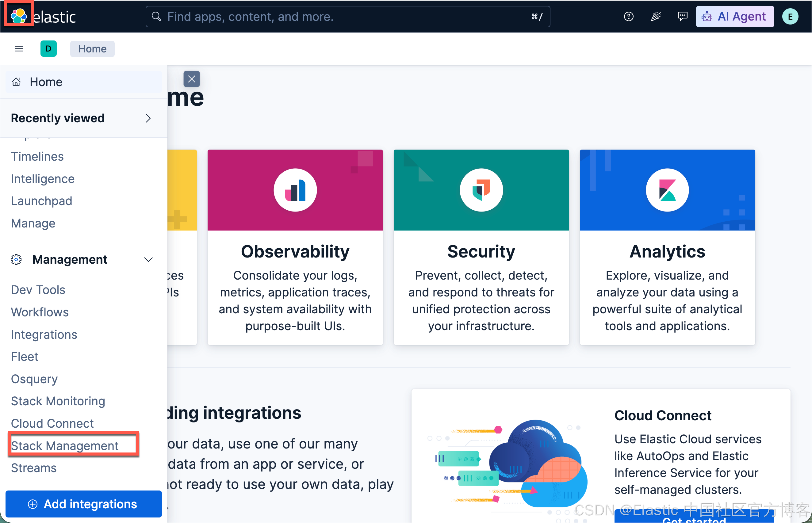The height and width of the screenshot is (523, 812).
Task: Click the AI Agent robot icon
Action: coord(707,16)
